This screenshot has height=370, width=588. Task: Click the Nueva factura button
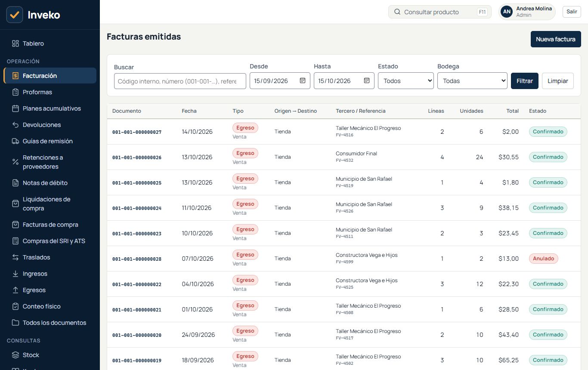coord(556,39)
